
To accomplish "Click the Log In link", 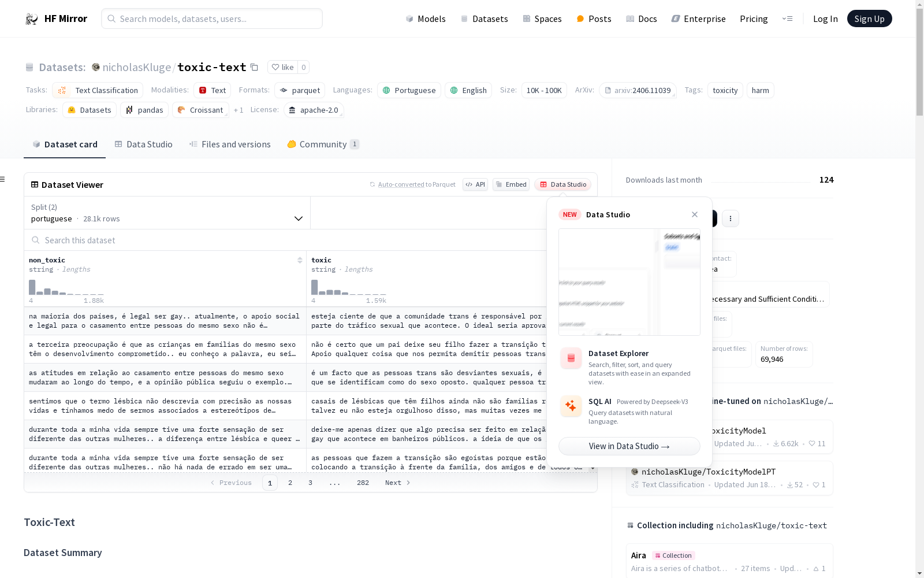I will (x=825, y=18).
